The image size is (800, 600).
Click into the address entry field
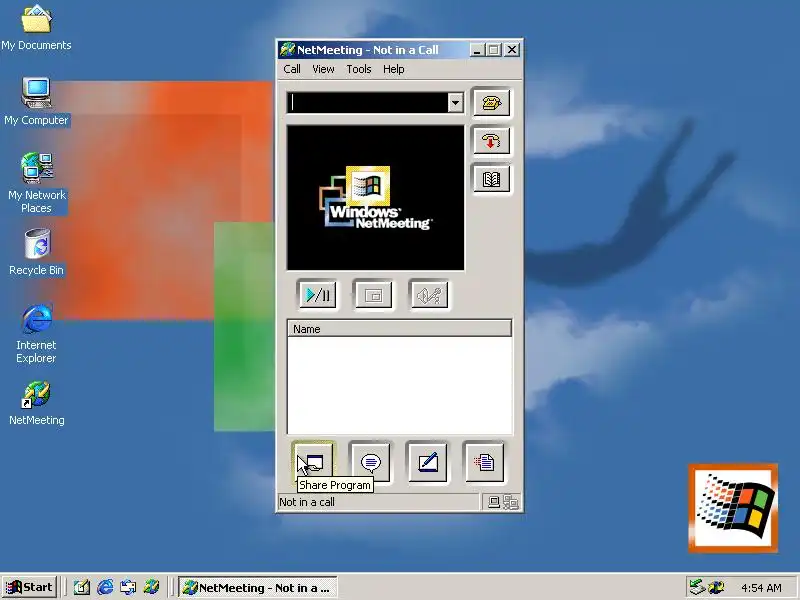368,103
